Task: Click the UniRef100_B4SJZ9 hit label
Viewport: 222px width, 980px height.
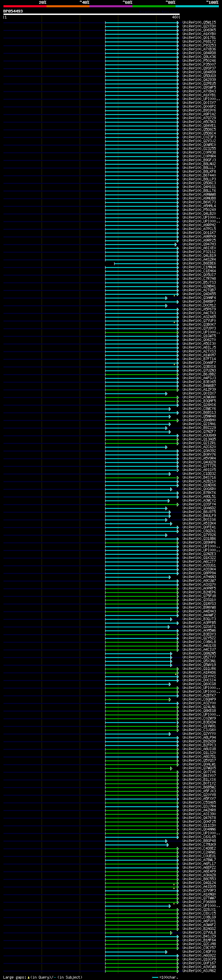Action: [x=199, y=936]
